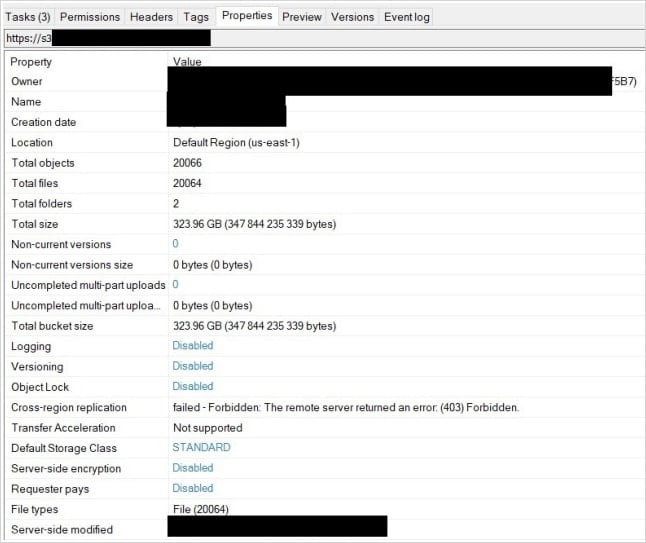Click the Properties tab
The width and height of the screenshot is (646, 543).
click(x=246, y=16)
